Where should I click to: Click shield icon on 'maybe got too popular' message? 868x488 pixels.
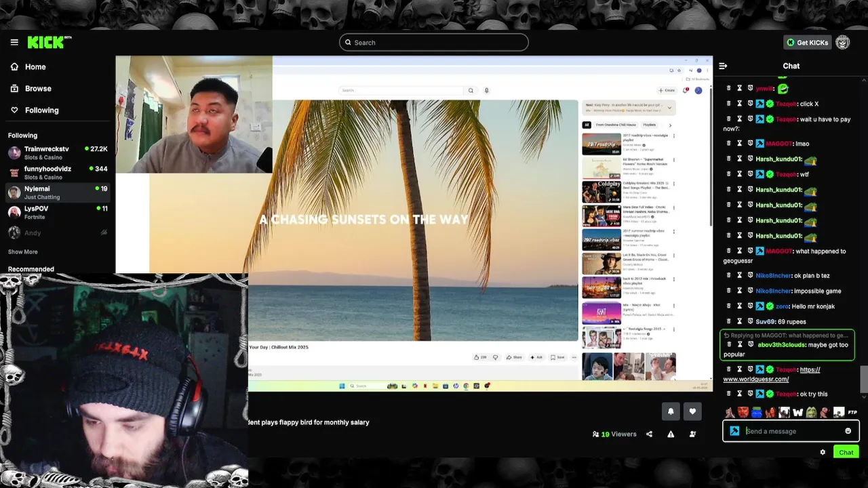pos(751,344)
